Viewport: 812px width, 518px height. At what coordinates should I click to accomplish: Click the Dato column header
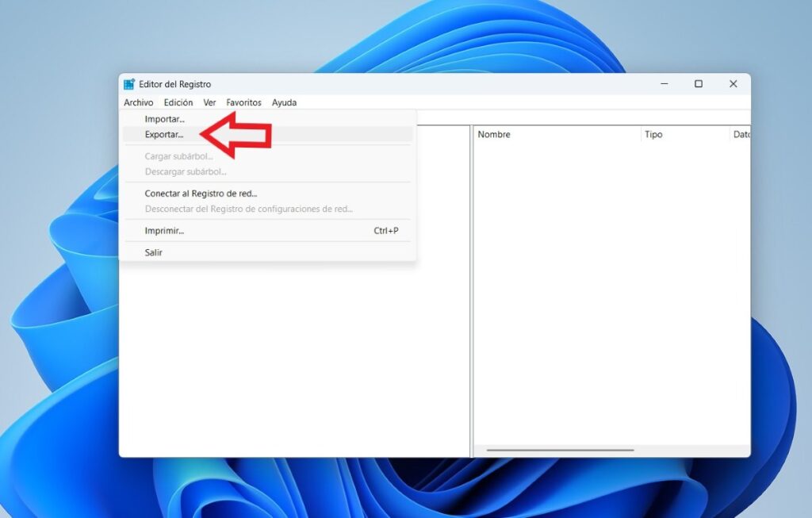(x=742, y=134)
